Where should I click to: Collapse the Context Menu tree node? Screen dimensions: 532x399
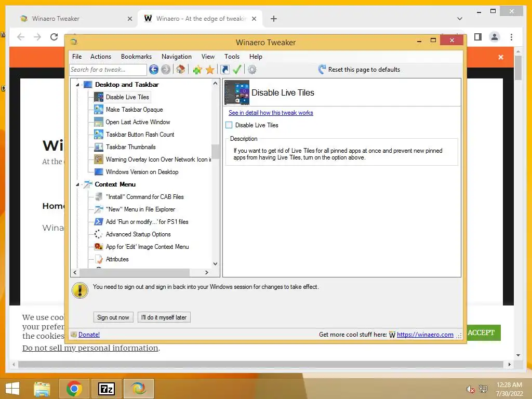click(77, 184)
